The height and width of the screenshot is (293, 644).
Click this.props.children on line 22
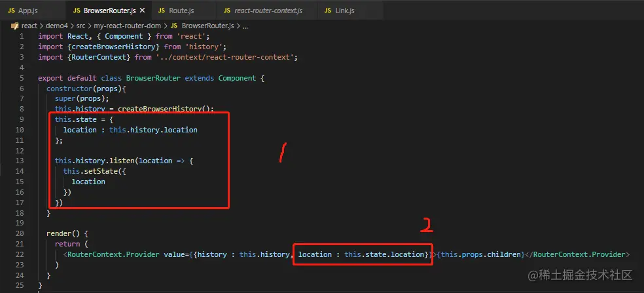[x=482, y=254]
